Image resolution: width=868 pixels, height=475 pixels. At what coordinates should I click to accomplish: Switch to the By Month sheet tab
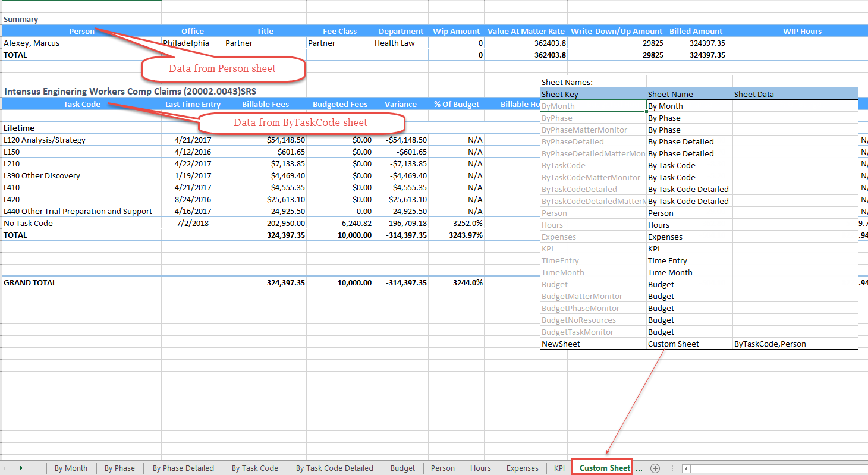tap(71, 468)
